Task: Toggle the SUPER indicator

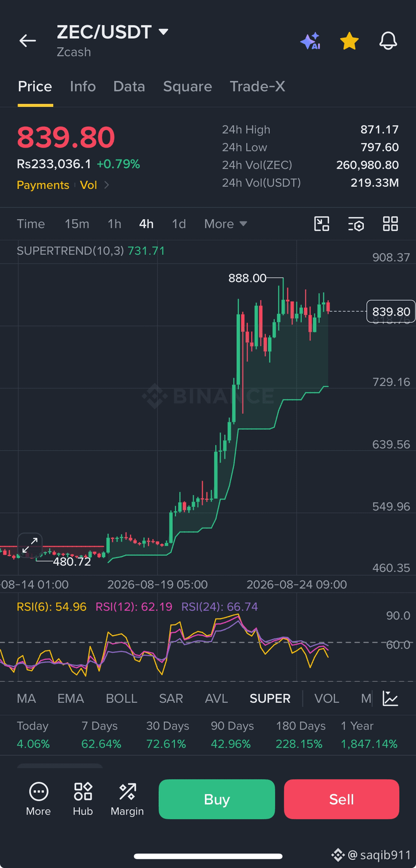Action: click(270, 699)
